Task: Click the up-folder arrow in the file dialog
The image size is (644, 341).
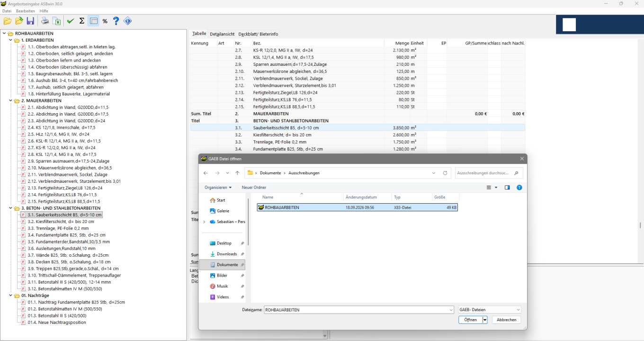Action: pyautogui.click(x=237, y=173)
